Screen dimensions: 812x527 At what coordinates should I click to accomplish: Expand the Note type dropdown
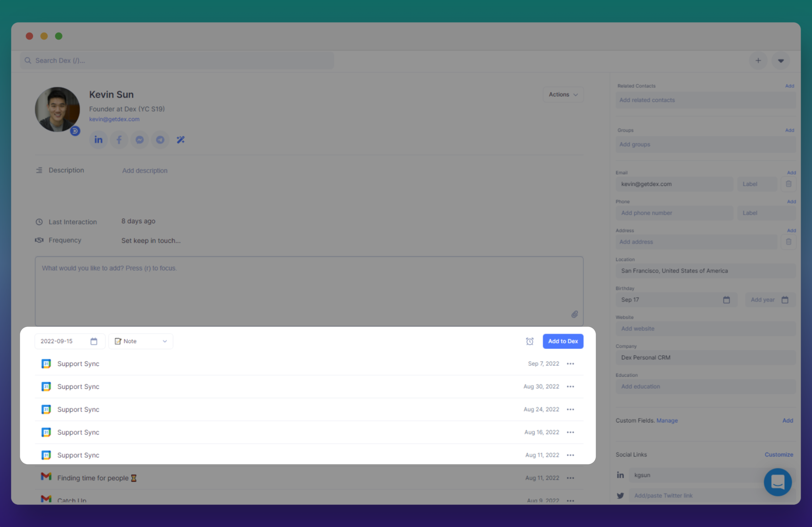(x=141, y=341)
